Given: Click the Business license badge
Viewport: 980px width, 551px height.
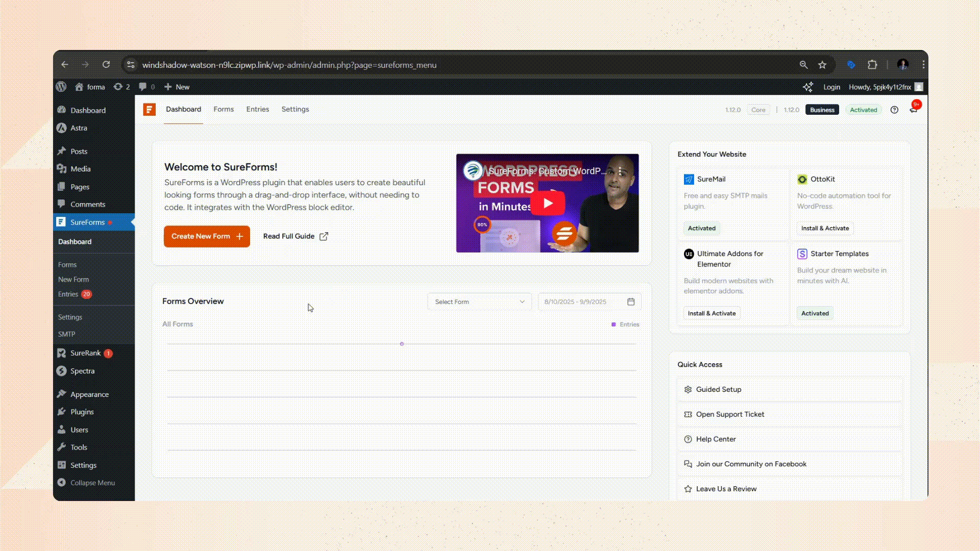Looking at the screenshot, I should (x=822, y=110).
